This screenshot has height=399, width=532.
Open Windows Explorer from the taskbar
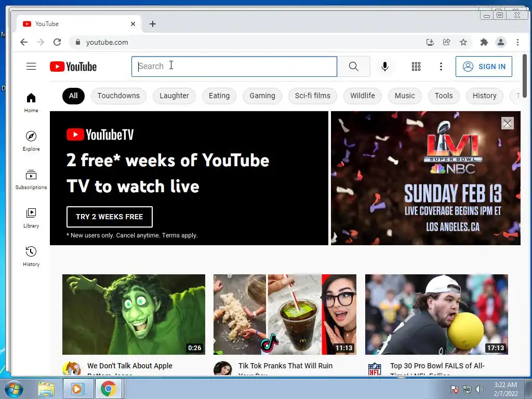[46, 389]
